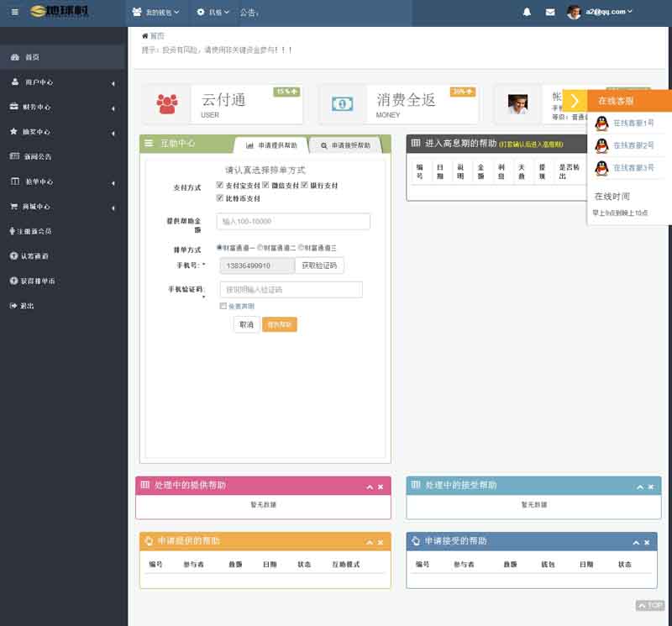The width and height of the screenshot is (672, 626).
Task: Collapse the 处理中的接受帮助 panel chevron
Action: [x=640, y=487]
